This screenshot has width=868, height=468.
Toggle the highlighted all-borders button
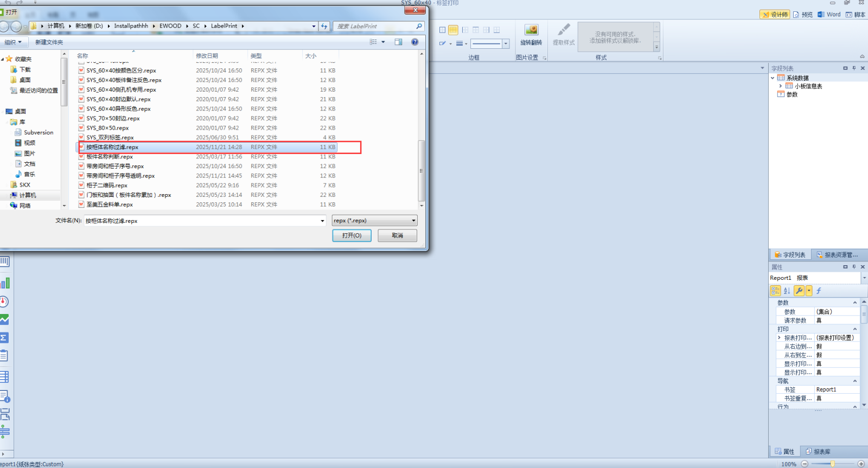click(x=453, y=30)
